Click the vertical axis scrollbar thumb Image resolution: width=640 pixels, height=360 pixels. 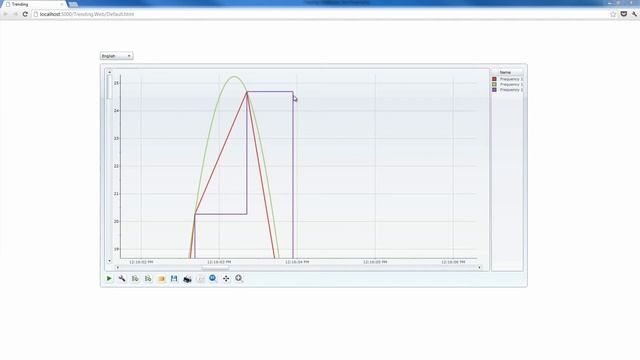(109, 87)
